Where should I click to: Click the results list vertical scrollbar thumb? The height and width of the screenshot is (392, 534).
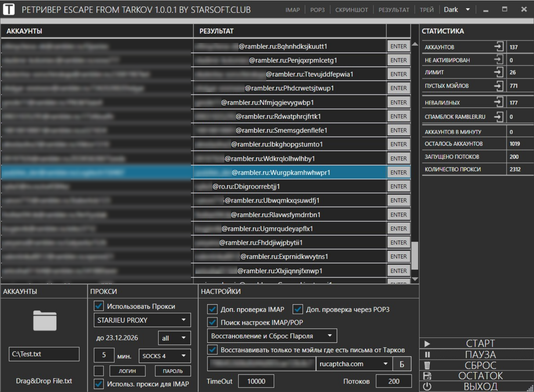click(x=415, y=255)
